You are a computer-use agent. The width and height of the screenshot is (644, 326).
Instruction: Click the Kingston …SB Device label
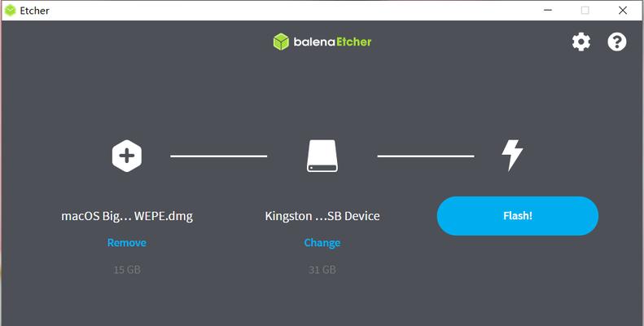click(x=322, y=216)
